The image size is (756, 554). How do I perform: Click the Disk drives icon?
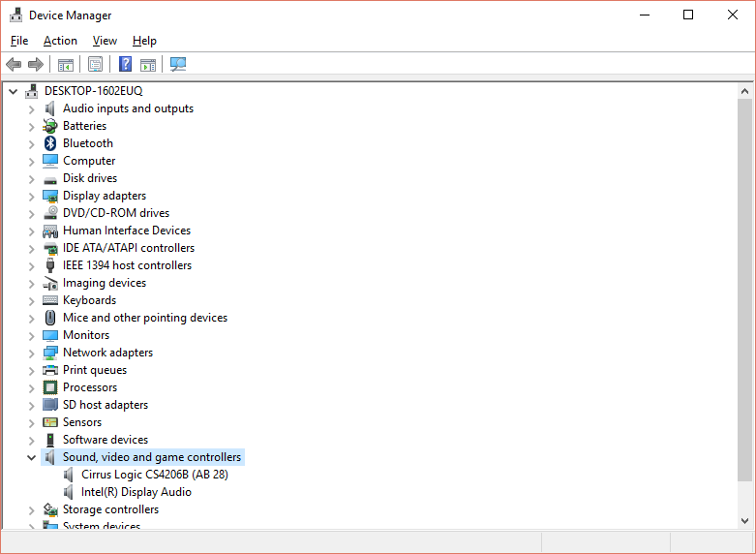50,179
